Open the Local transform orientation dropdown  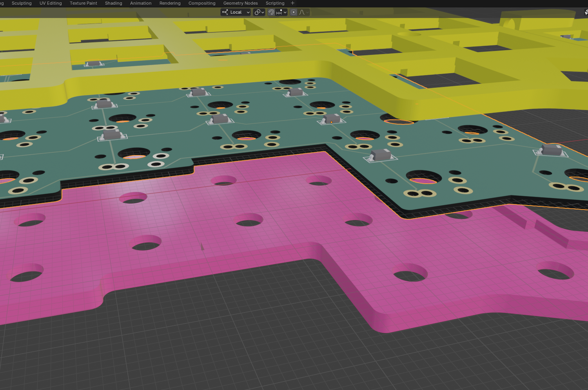(236, 12)
